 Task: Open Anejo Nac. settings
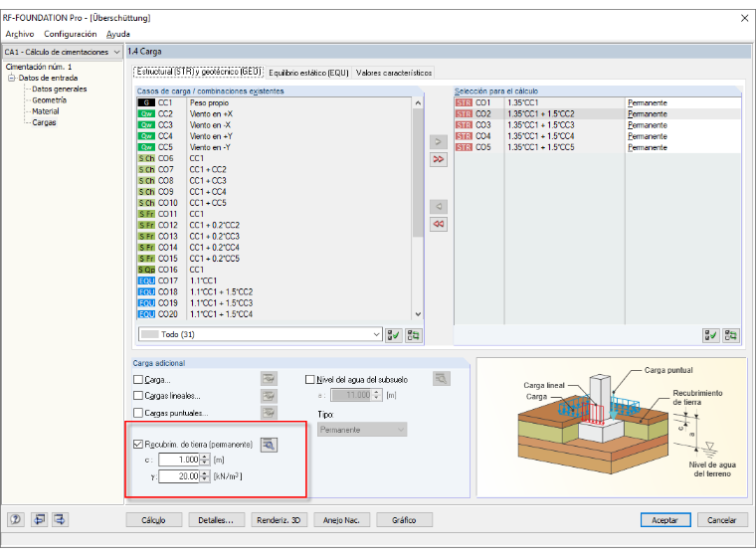(x=341, y=520)
